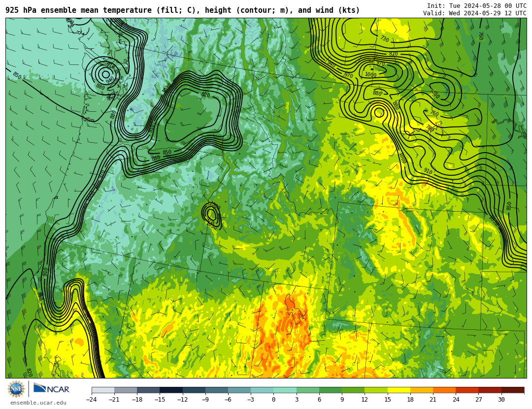The image size is (532, 409).
Task: Click the -15 colorbar tick label
Action: click(160, 400)
